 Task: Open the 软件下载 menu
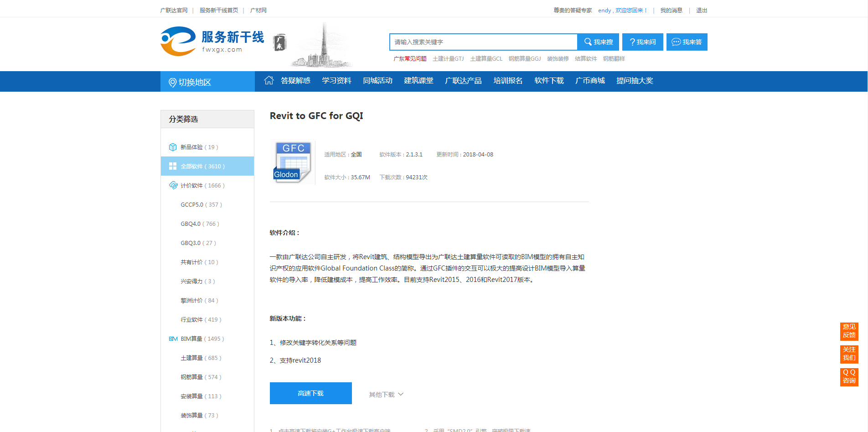tap(549, 81)
